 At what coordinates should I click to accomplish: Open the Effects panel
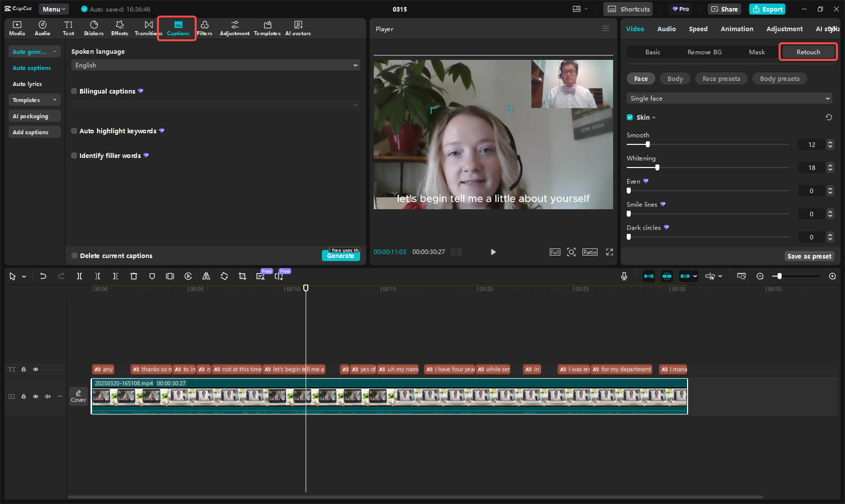click(119, 28)
